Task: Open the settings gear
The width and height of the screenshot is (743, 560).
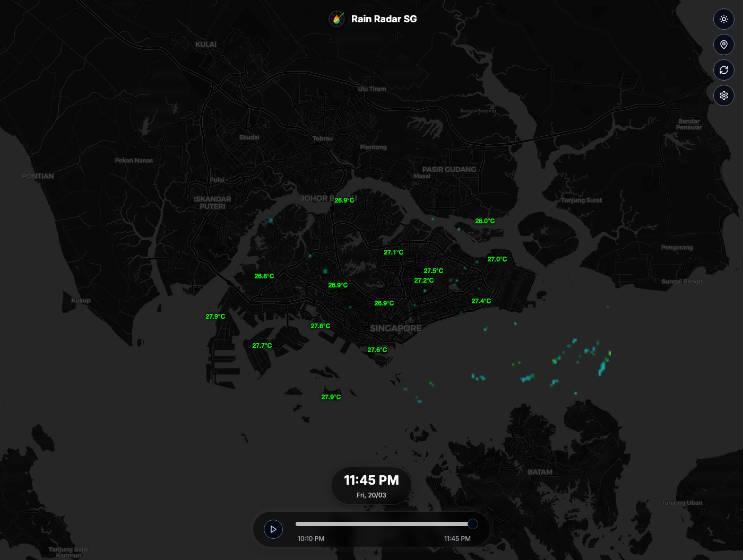Action: (x=724, y=95)
